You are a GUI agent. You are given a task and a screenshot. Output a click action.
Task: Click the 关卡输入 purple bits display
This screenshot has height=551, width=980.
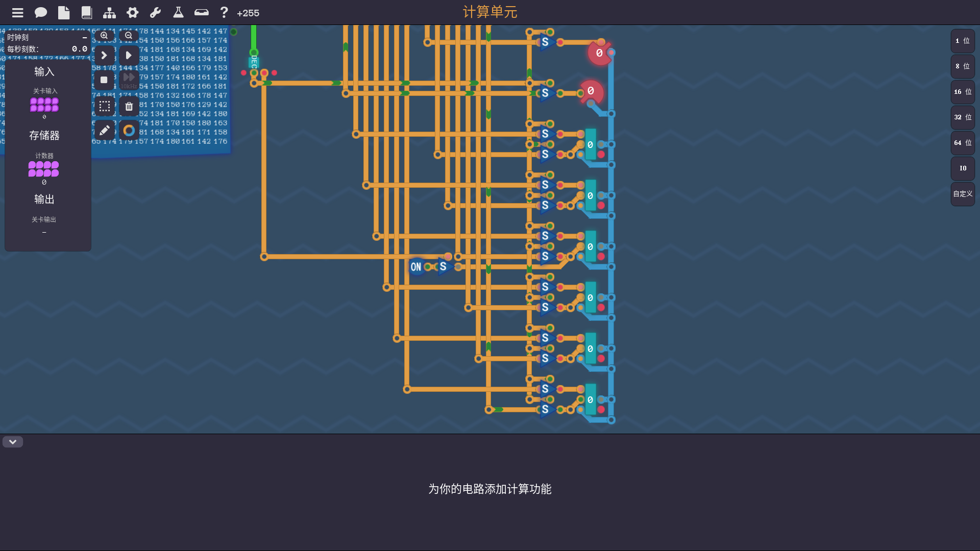click(x=44, y=105)
